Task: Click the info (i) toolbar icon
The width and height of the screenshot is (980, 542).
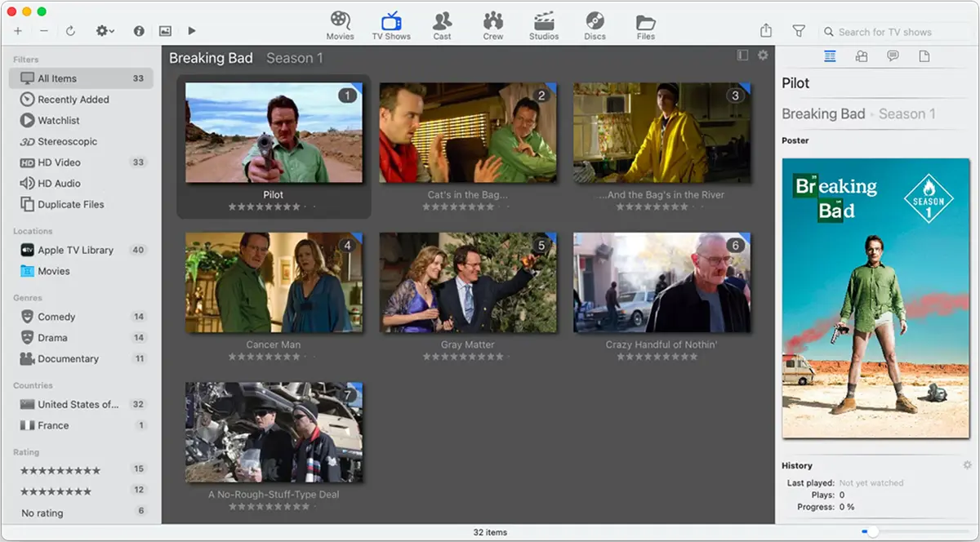Action: (139, 31)
